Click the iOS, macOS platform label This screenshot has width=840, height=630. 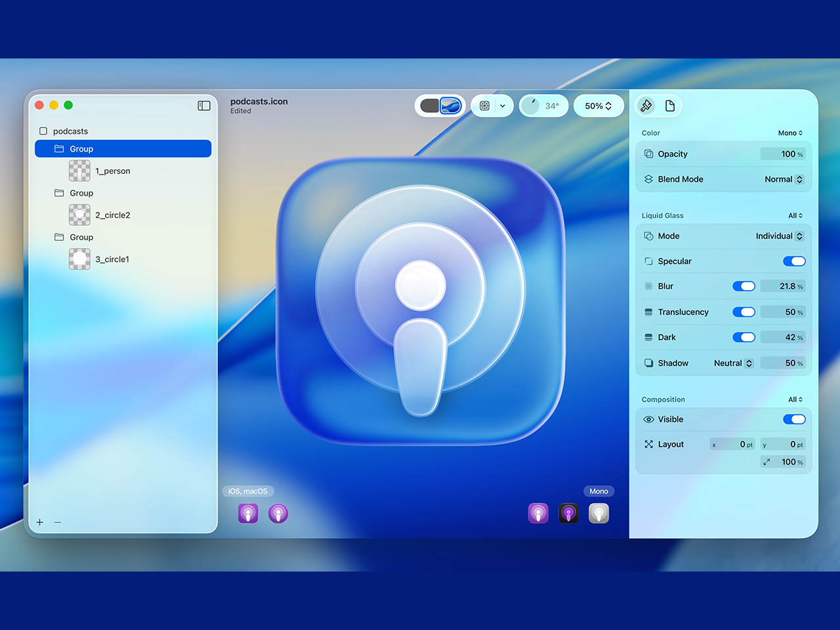[247, 491]
